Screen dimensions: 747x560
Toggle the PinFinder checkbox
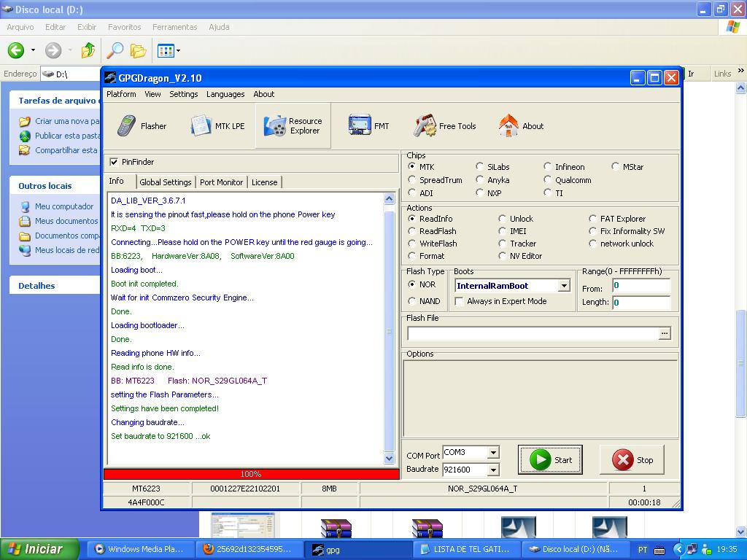pos(114,162)
